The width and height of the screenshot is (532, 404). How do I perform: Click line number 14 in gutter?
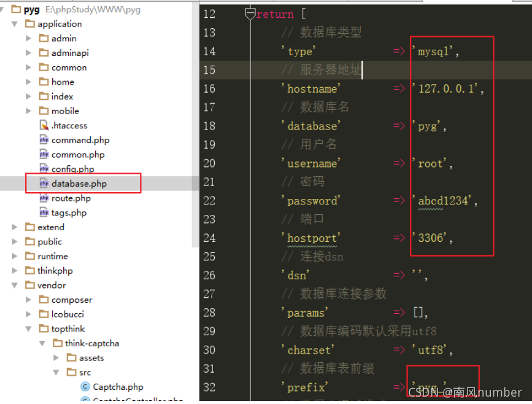point(209,51)
